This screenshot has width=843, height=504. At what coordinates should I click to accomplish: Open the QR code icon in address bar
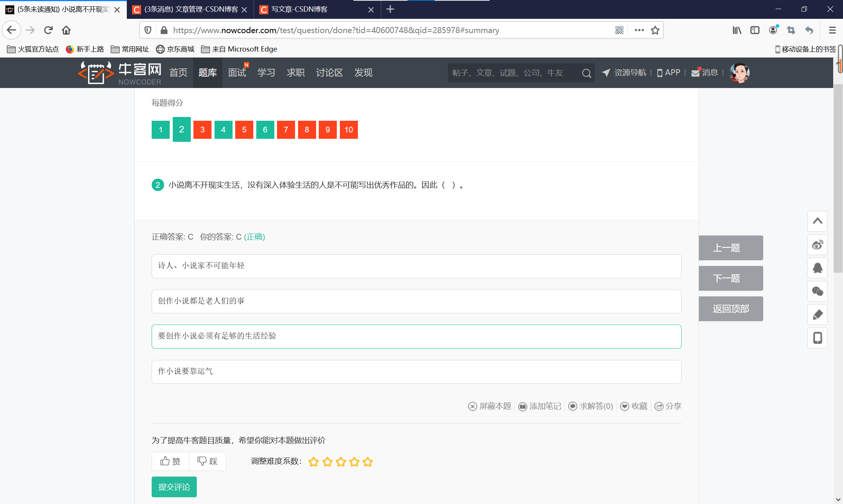[x=619, y=30]
